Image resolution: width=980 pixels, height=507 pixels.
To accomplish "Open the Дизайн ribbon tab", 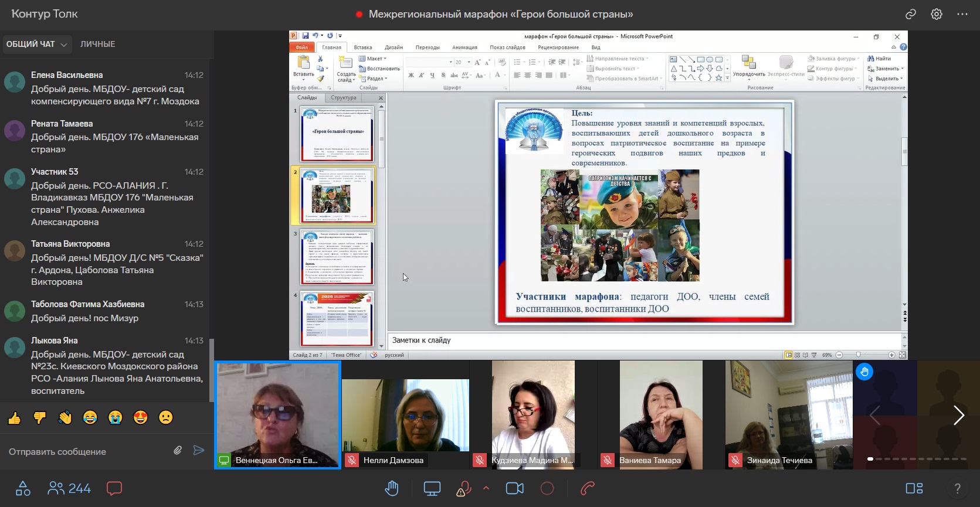I will 394,47.
